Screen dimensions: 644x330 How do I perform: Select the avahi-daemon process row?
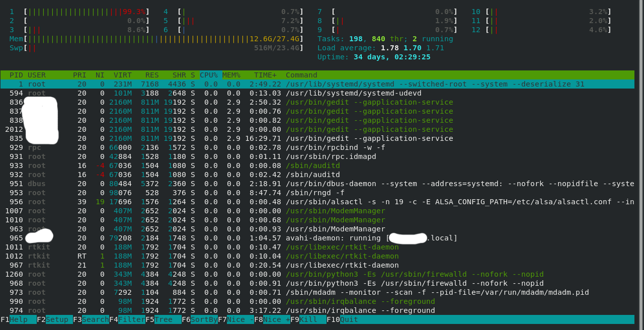pos(317,238)
